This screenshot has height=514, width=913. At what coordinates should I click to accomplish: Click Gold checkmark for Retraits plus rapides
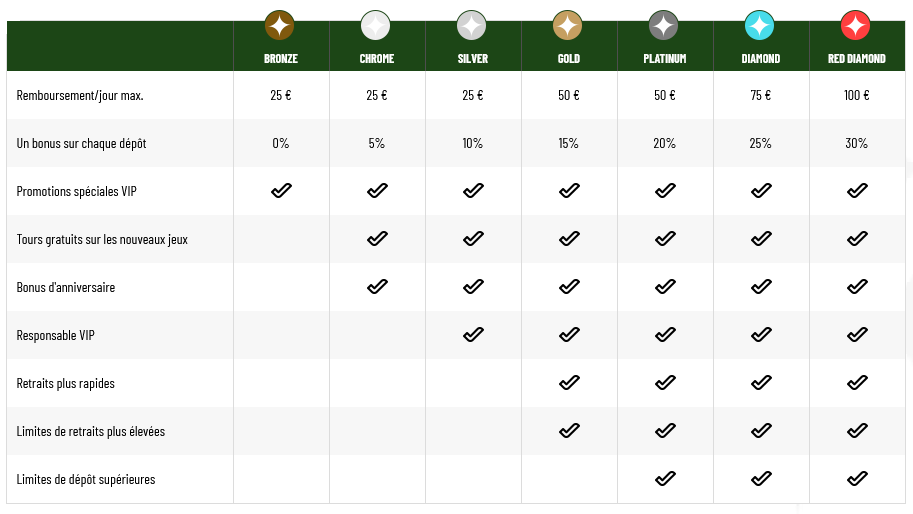tap(569, 382)
